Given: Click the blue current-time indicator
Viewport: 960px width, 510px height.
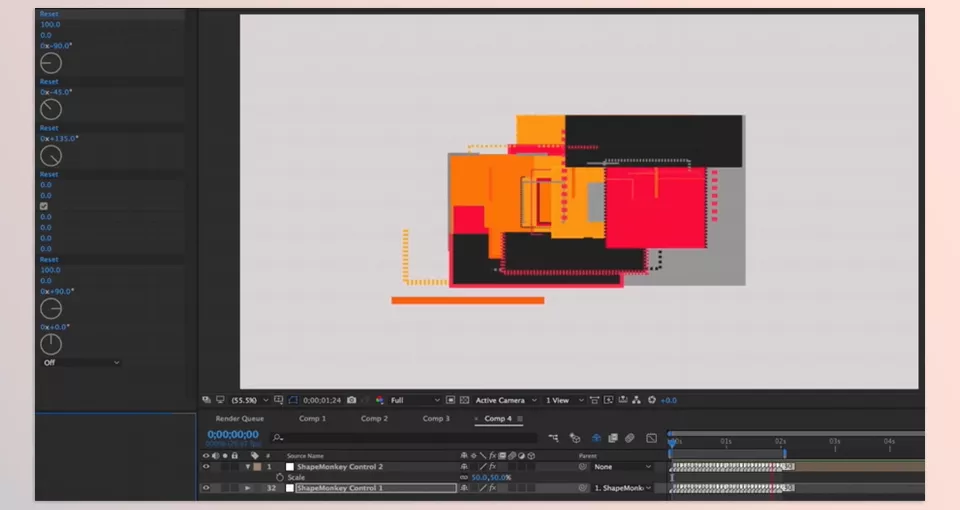Looking at the screenshot, I should (x=672, y=441).
